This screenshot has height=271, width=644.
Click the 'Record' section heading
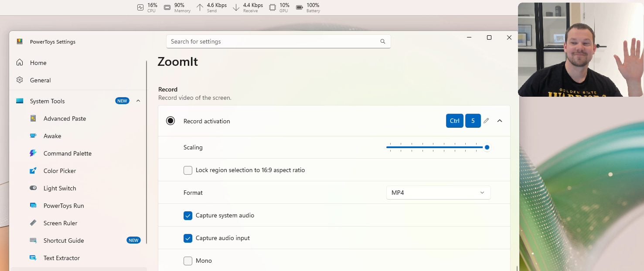click(x=168, y=89)
